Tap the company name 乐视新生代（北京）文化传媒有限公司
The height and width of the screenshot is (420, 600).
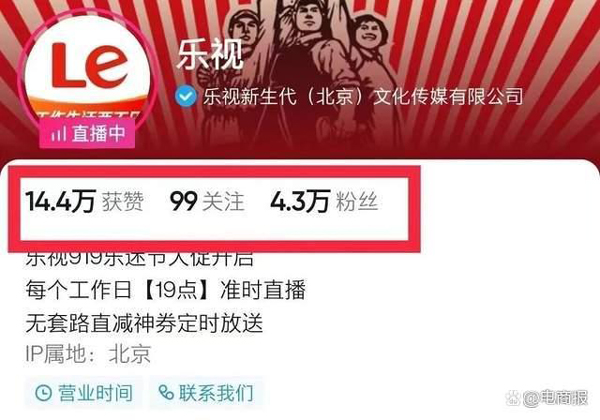tap(363, 96)
